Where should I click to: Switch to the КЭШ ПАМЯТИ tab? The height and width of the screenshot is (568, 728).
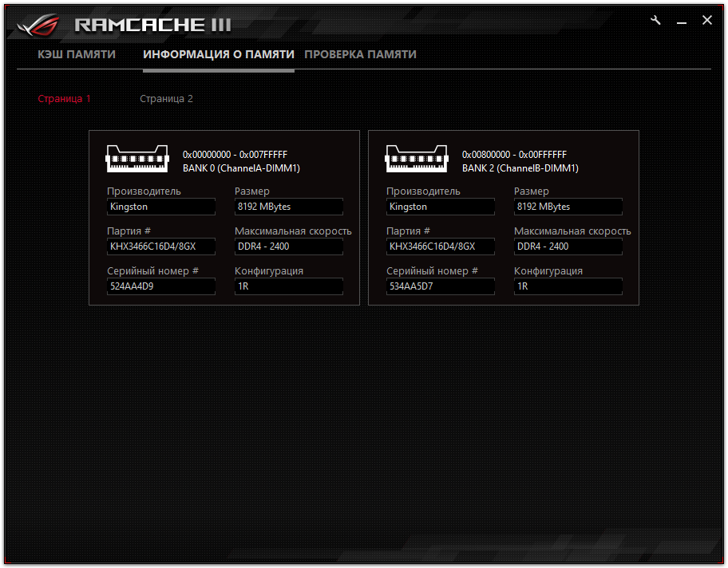point(77,55)
